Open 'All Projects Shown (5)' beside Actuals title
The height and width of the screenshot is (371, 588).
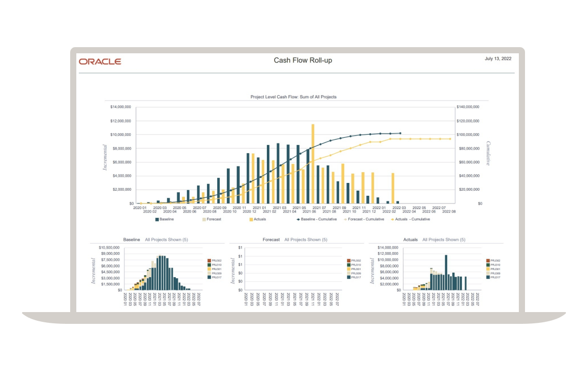pos(444,240)
